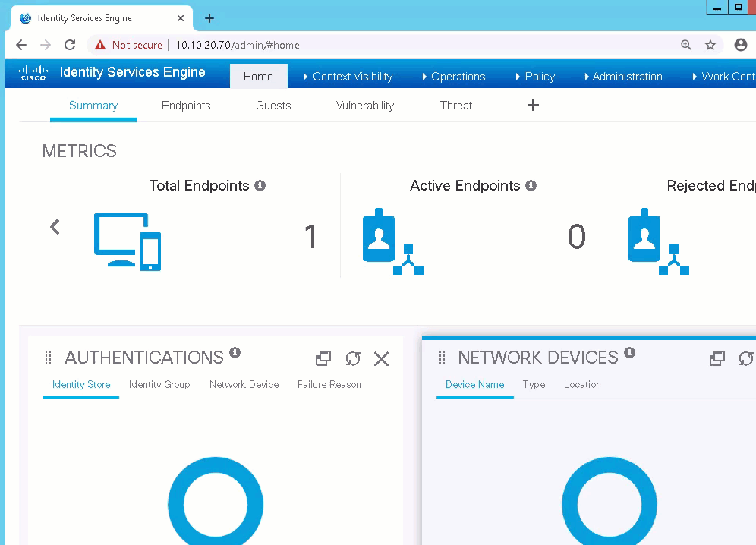Image resolution: width=756 pixels, height=545 pixels.
Task: Add a new dashboard with plus icon
Action: click(x=533, y=106)
